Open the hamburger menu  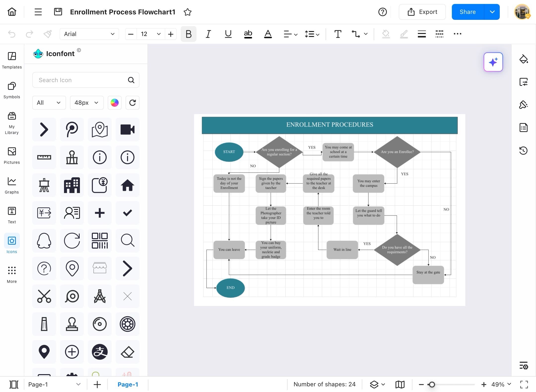(x=38, y=12)
